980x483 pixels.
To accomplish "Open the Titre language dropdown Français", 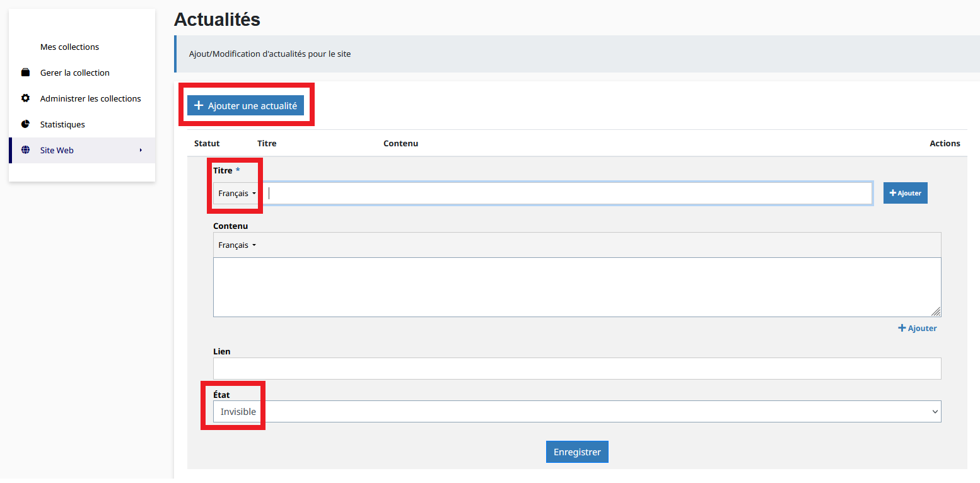I will point(237,194).
